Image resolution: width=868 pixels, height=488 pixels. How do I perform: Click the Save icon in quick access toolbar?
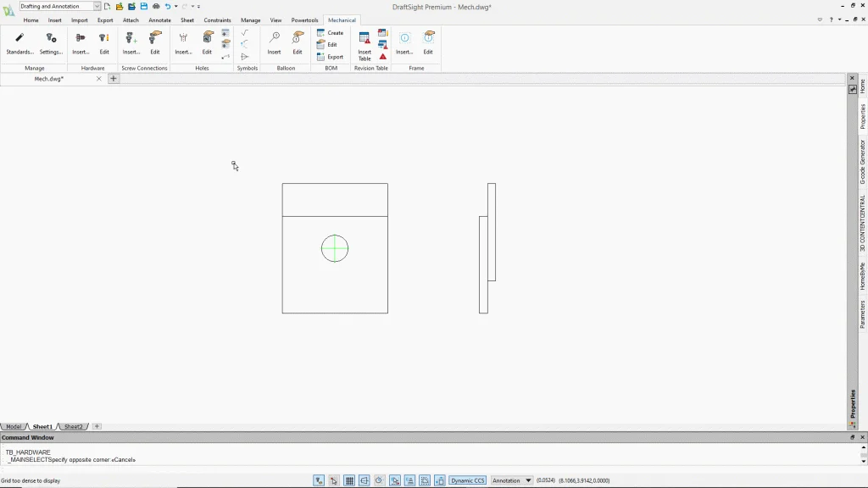tap(131, 7)
